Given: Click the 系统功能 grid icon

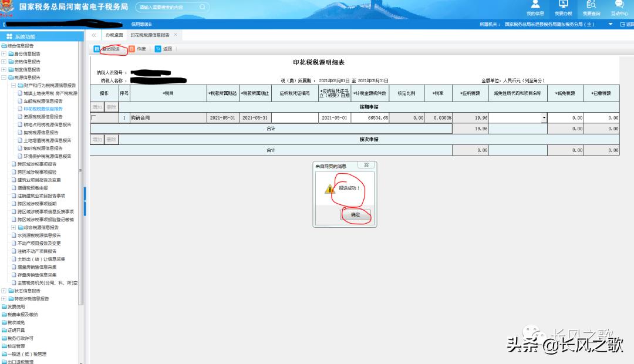Looking at the screenshot, I should [9, 36].
